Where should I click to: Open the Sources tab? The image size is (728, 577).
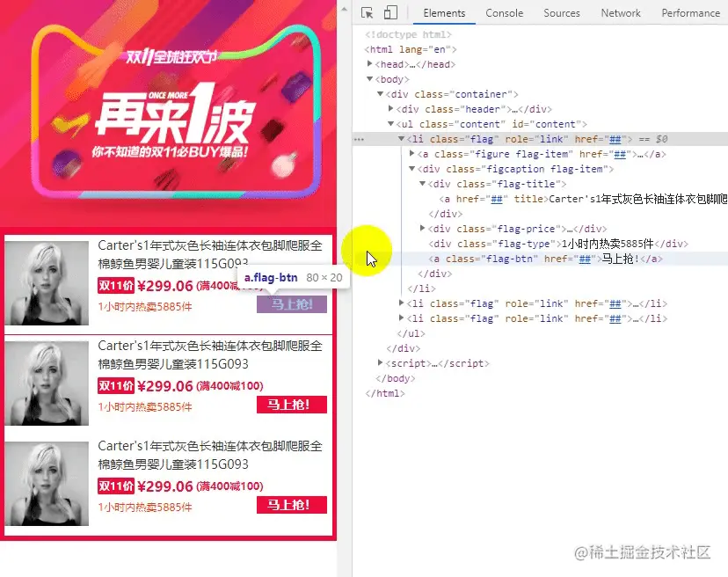coord(562,13)
